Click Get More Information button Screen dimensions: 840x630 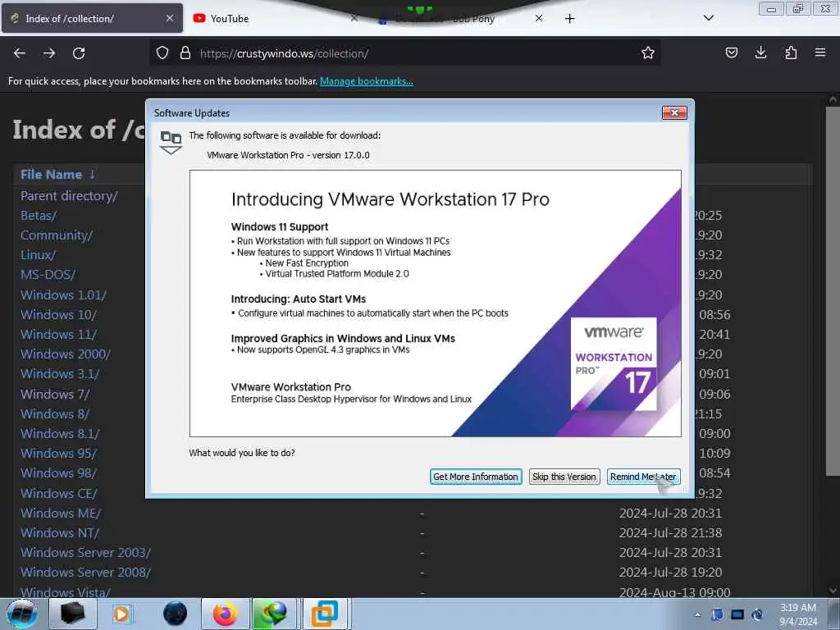476,477
